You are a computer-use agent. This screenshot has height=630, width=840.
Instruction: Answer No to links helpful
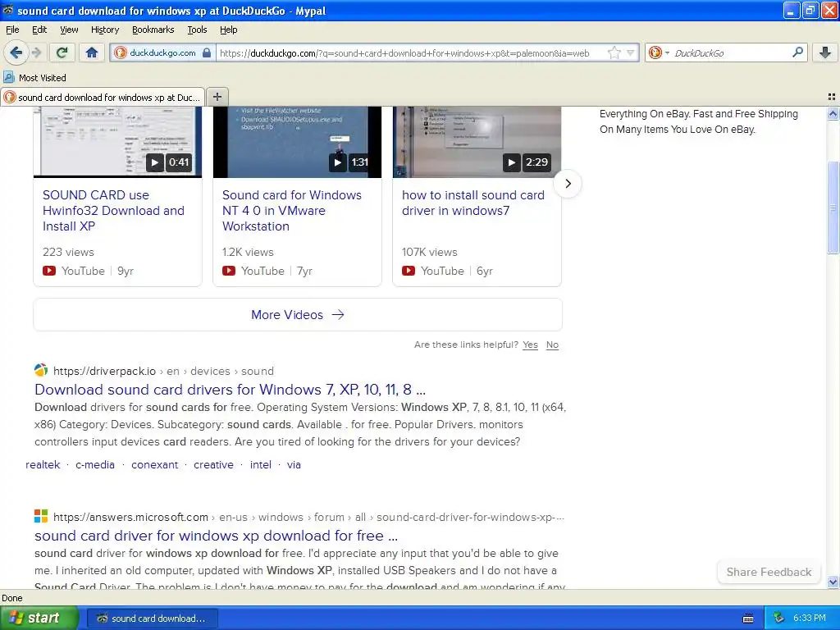tap(552, 345)
